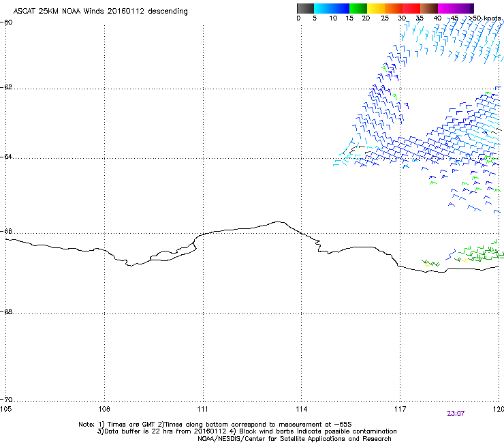Click the longitude label '111'
504x443 pixels.
202,409
